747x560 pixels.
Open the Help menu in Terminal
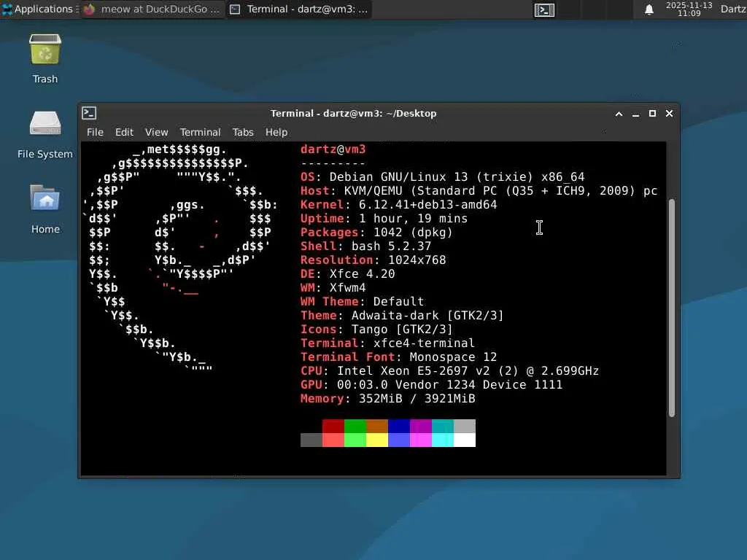[x=276, y=132]
